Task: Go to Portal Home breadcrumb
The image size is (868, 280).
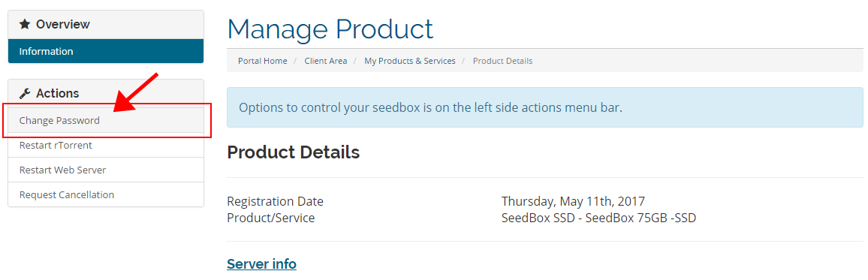Action: pyautogui.click(x=262, y=61)
